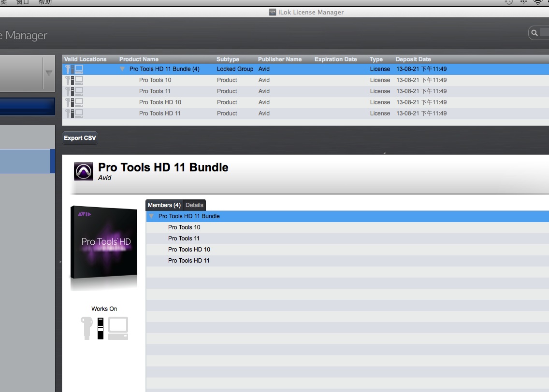Screen dimensions: 549x392
Task: Select Pro Tools 10 in the Members tree
Action: click(x=347, y=227)
